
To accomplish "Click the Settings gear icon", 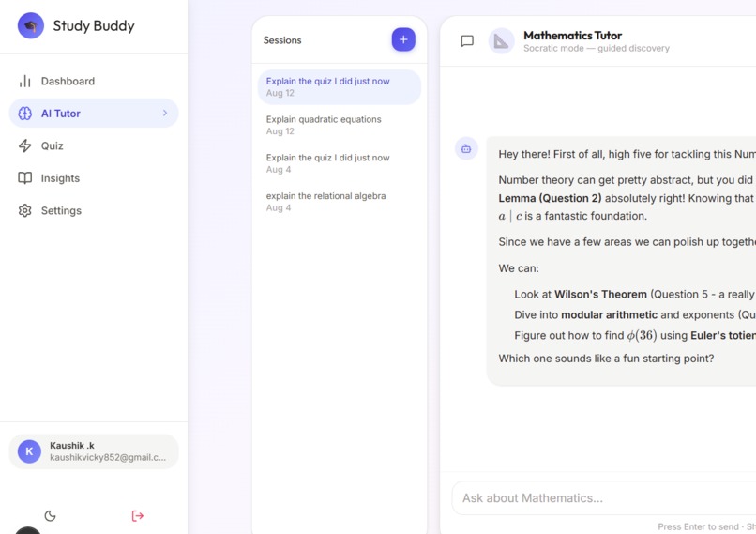I will click(25, 210).
